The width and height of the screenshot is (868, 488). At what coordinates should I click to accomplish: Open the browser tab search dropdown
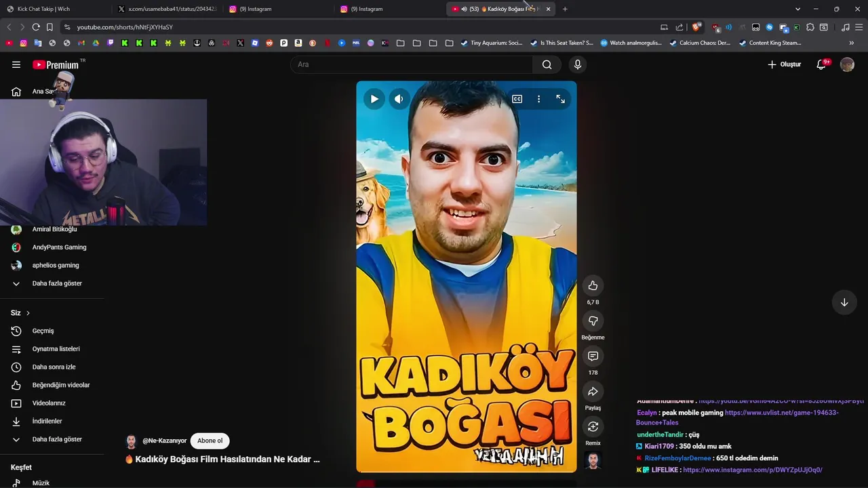click(x=797, y=9)
